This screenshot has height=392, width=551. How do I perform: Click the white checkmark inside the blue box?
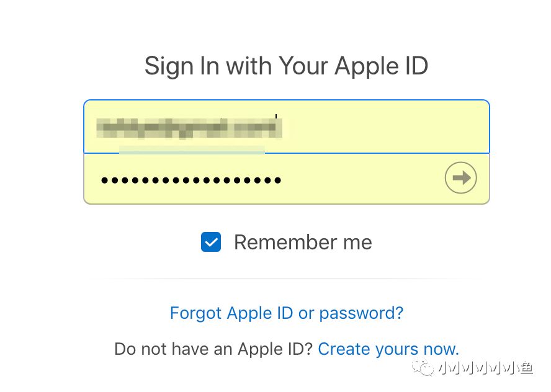211,242
